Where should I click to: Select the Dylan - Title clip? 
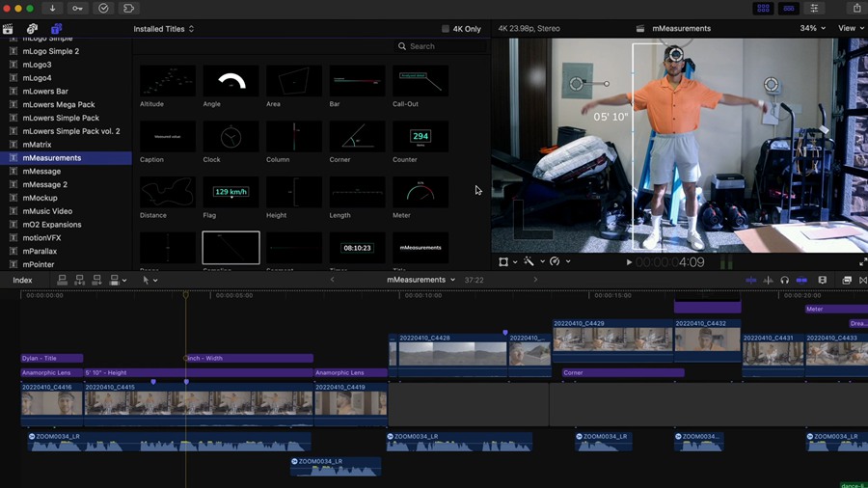point(52,358)
